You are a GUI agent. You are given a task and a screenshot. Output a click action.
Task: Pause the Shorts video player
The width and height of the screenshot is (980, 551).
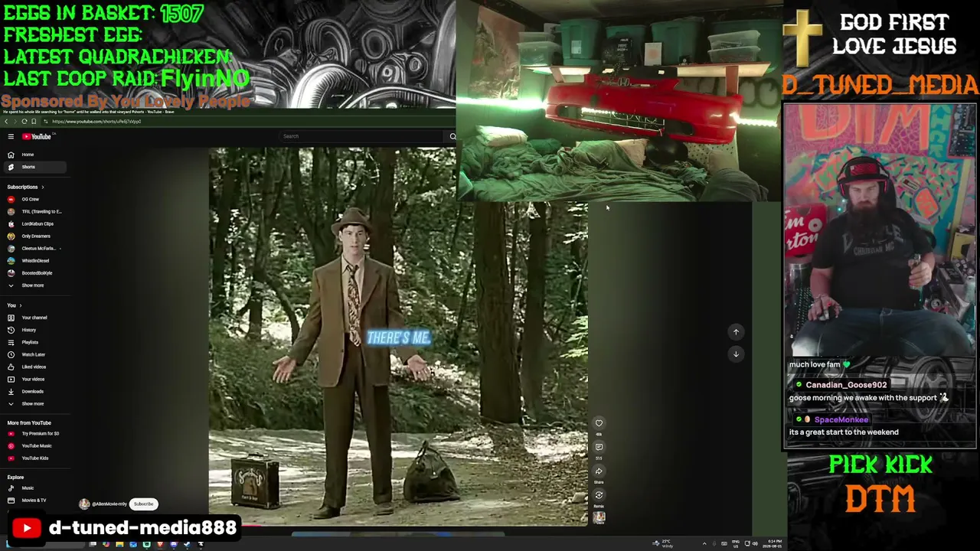click(398, 337)
